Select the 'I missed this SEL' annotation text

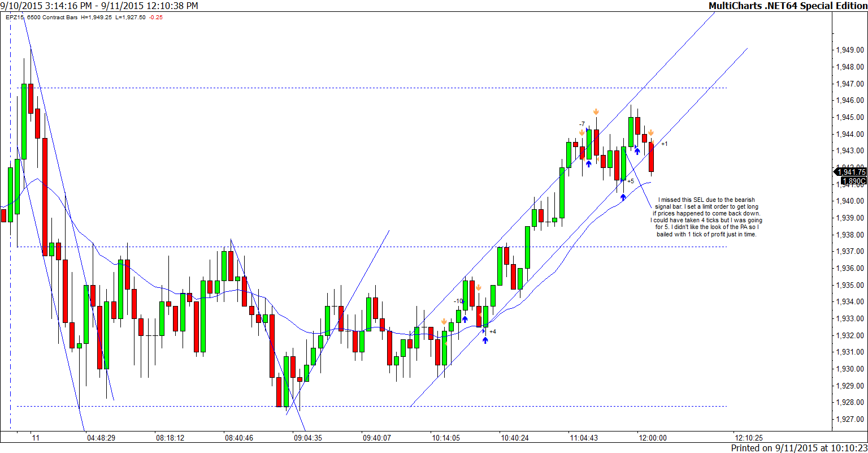[706, 217]
